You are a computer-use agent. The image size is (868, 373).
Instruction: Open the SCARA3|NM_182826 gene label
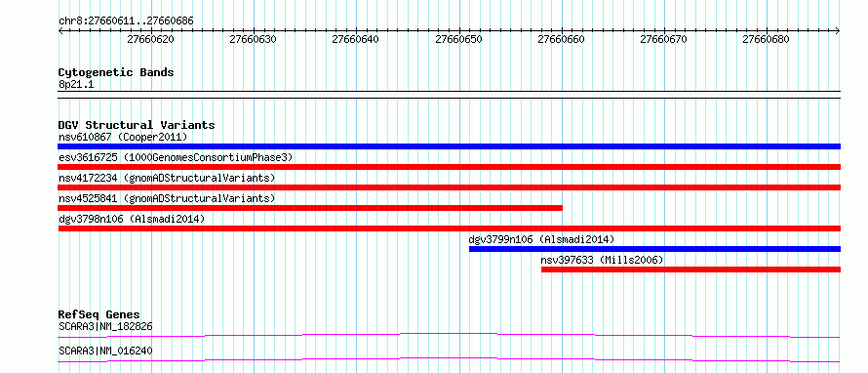(x=105, y=326)
